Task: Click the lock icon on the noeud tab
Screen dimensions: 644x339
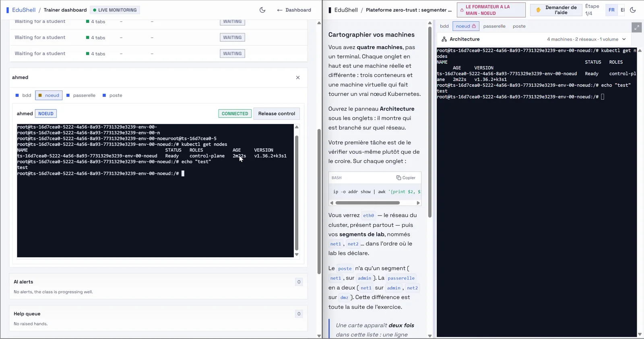Action: tap(474, 26)
